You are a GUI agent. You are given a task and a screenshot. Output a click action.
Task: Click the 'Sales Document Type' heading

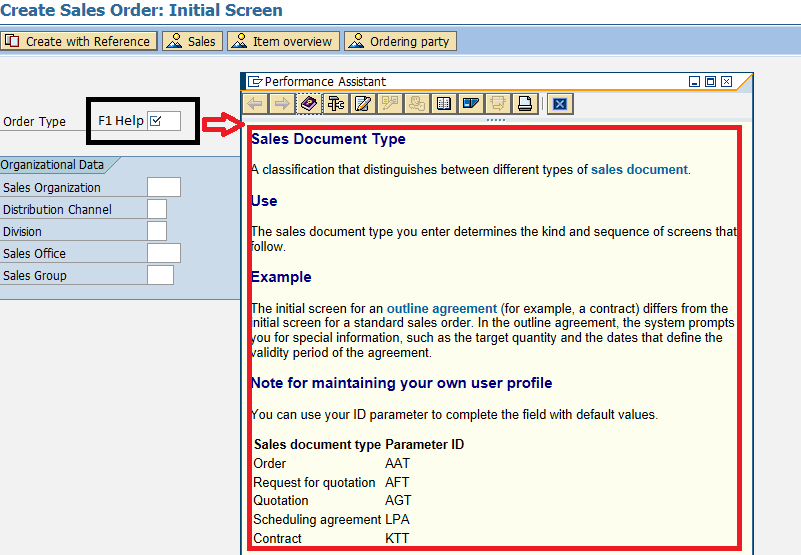point(328,139)
